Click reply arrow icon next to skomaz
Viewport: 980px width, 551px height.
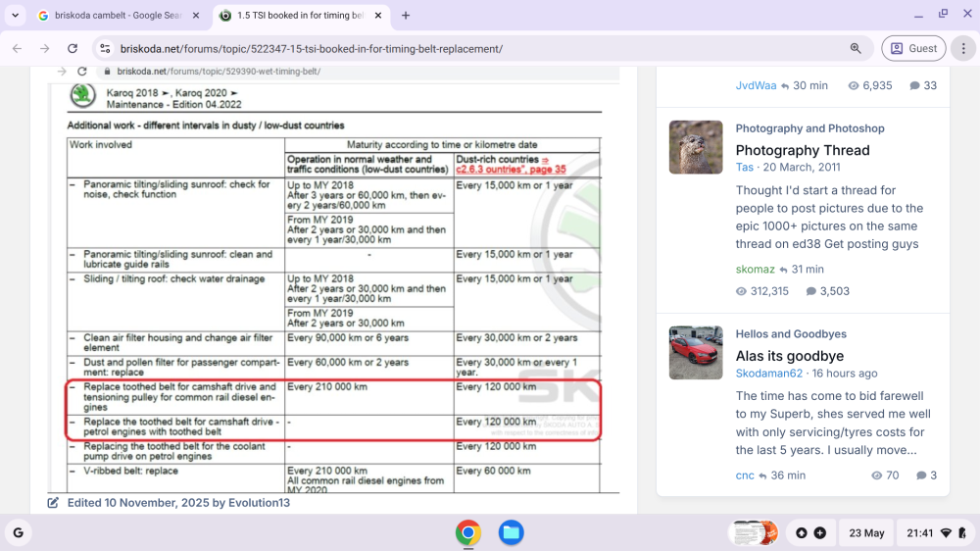tap(783, 270)
